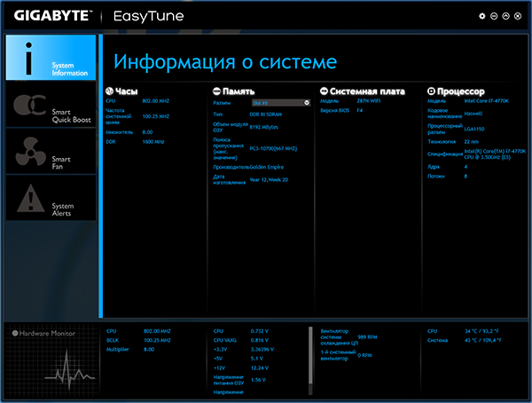Click the EasyTune title text
Image resolution: width=532 pixels, height=403 pixels.
tap(149, 16)
